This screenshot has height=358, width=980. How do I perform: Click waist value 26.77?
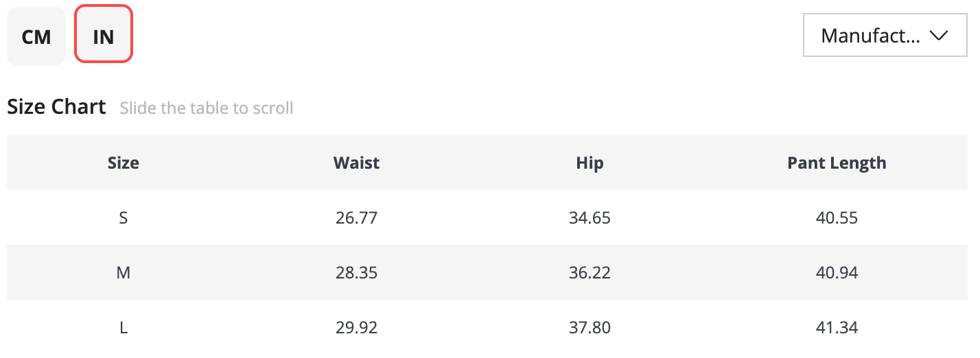pyautogui.click(x=356, y=218)
